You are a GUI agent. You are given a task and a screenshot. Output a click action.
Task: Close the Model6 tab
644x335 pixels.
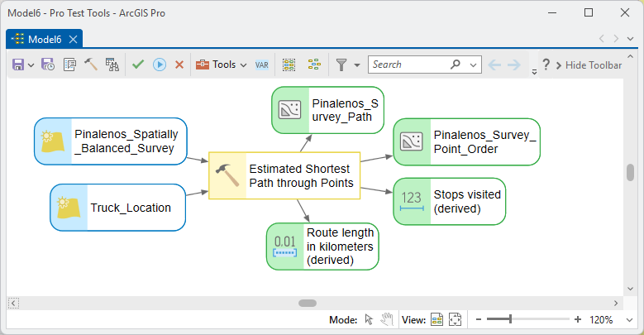click(73, 40)
